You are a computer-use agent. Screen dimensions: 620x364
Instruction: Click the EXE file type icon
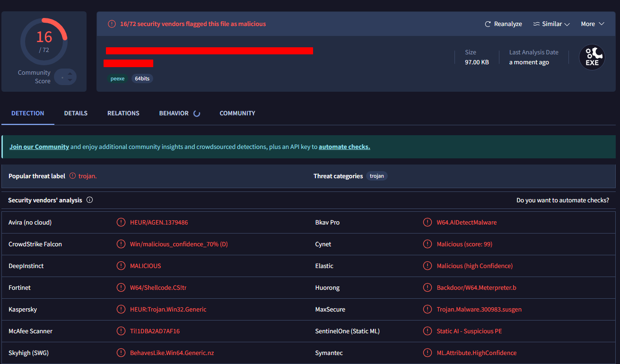(x=592, y=57)
